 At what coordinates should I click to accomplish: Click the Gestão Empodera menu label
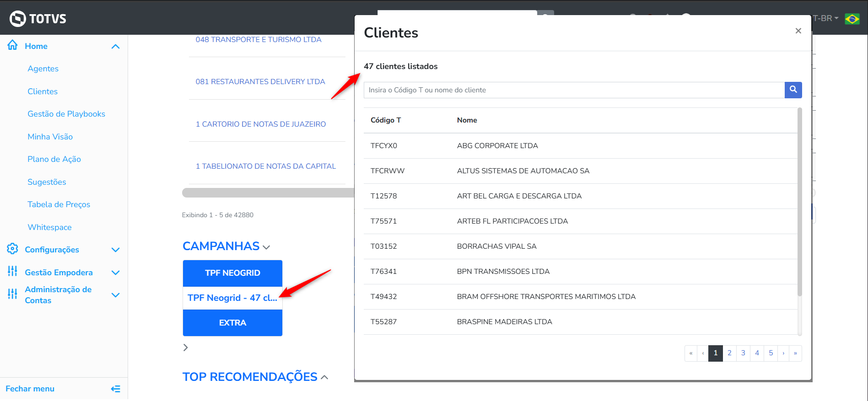(x=59, y=273)
